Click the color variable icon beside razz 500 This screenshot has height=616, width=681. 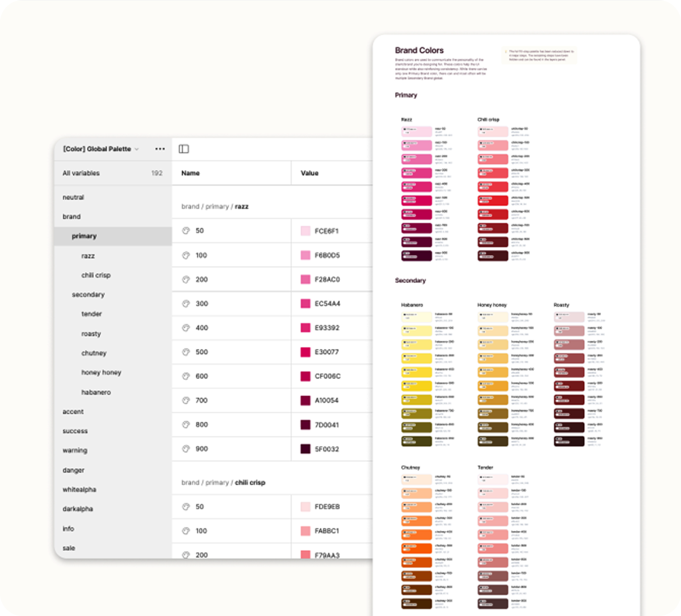[186, 352]
